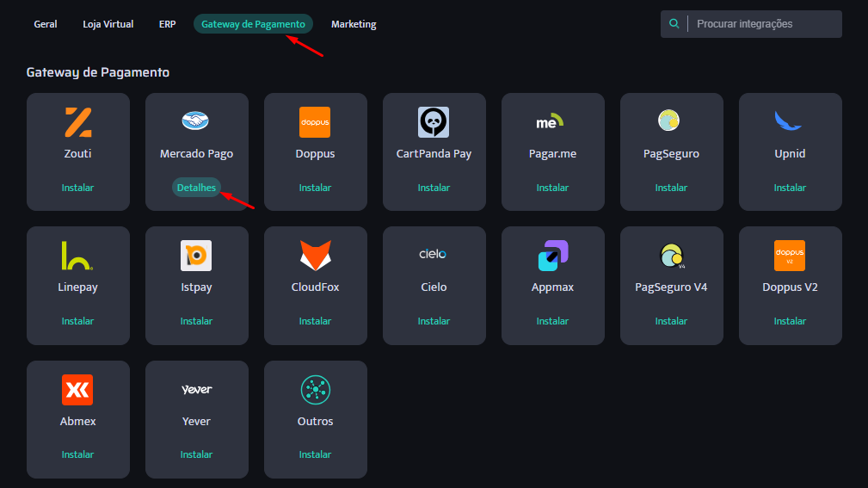
Task: Click the Doppus orange logo
Action: pos(315,122)
